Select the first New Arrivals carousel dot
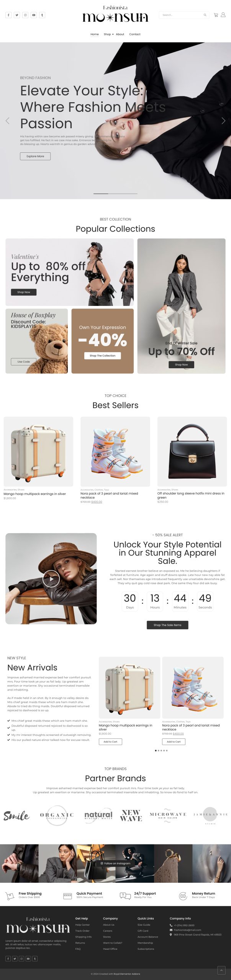This screenshot has height=980, width=231. (x=156, y=750)
